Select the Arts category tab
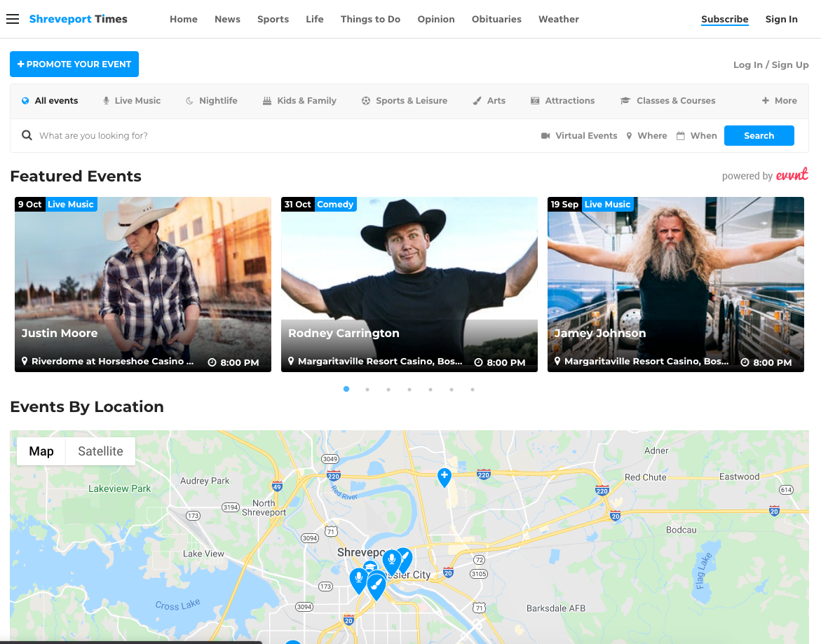 click(489, 100)
